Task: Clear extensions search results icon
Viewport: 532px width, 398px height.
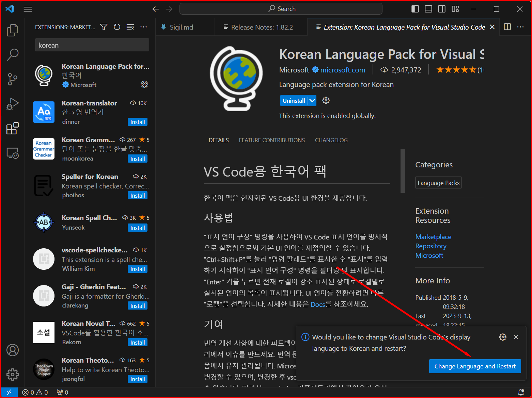Action: (x=130, y=27)
